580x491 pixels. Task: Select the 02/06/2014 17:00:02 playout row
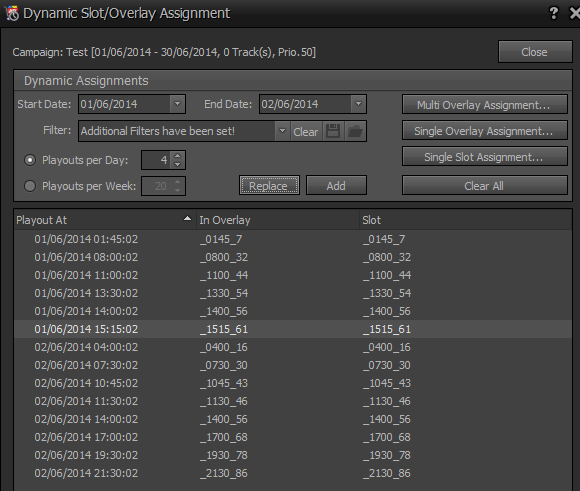[293, 437]
